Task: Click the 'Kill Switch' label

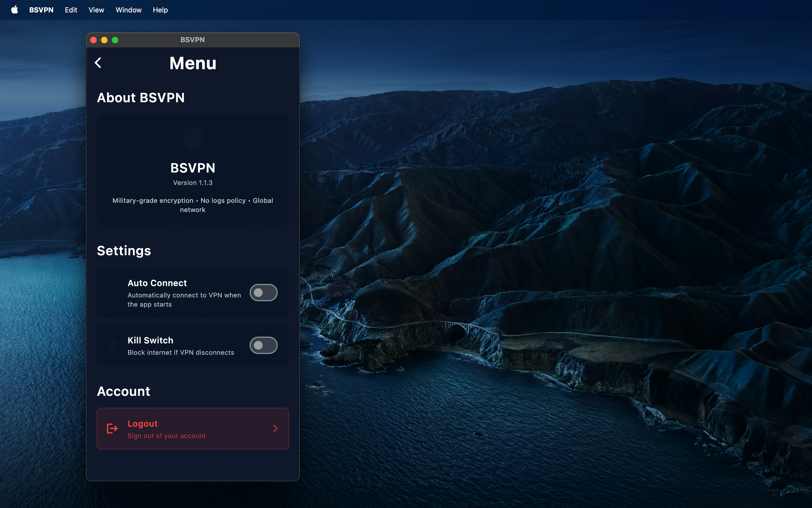Action: click(x=150, y=340)
